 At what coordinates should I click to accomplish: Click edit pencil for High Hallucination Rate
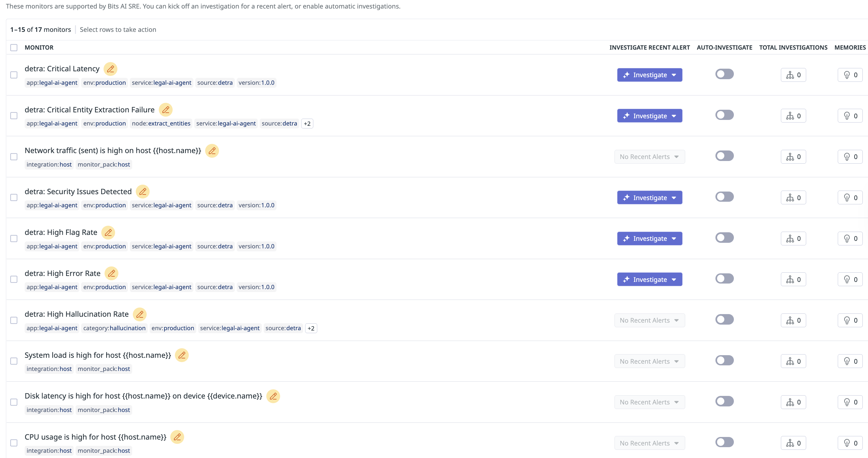coord(139,314)
